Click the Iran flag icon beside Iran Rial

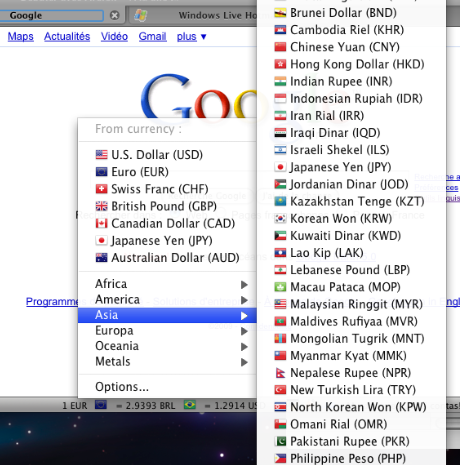pos(280,116)
